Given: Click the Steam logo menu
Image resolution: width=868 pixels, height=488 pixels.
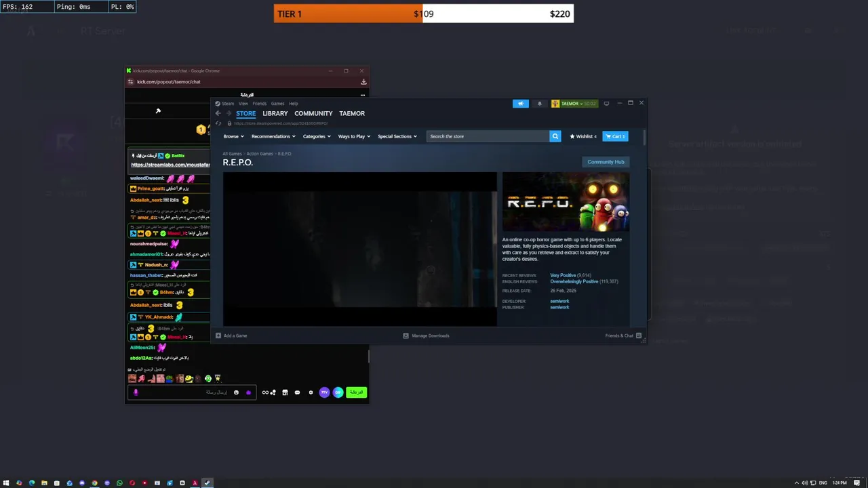Looking at the screenshot, I should click(224, 104).
